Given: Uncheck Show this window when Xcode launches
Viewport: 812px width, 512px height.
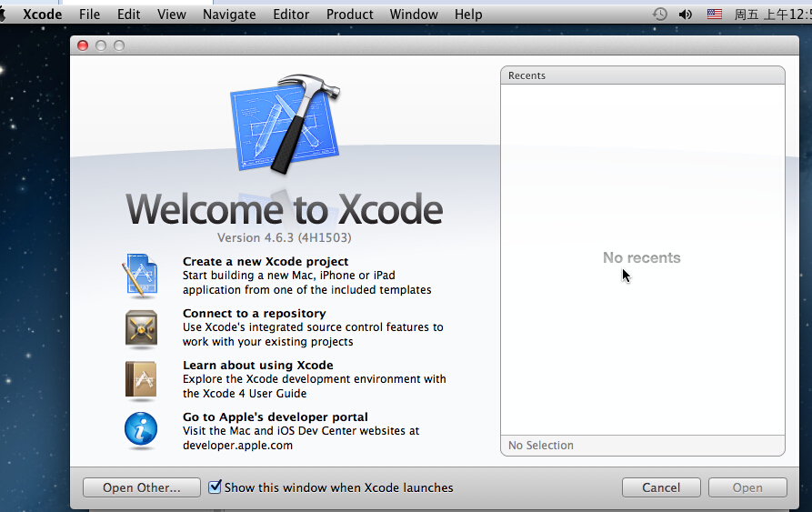Looking at the screenshot, I should pyautogui.click(x=215, y=487).
